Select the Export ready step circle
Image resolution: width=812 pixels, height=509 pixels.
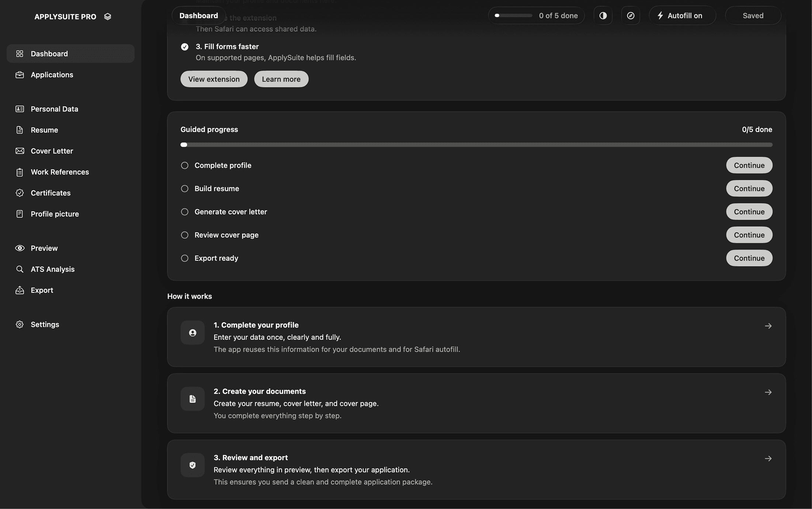pyautogui.click(x=185, y=258)
